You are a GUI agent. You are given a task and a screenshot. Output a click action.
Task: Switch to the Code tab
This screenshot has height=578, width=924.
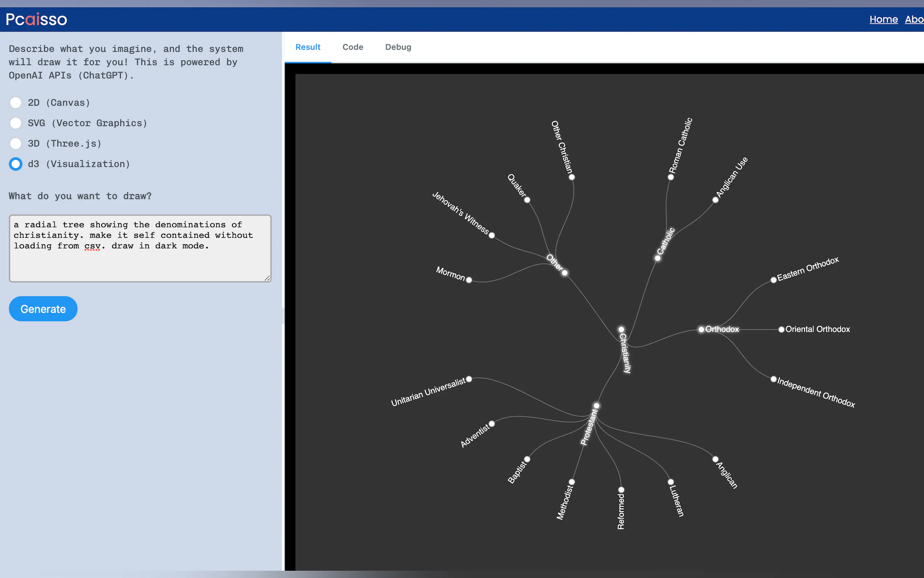pyautogui.click(x=352, y=47)
